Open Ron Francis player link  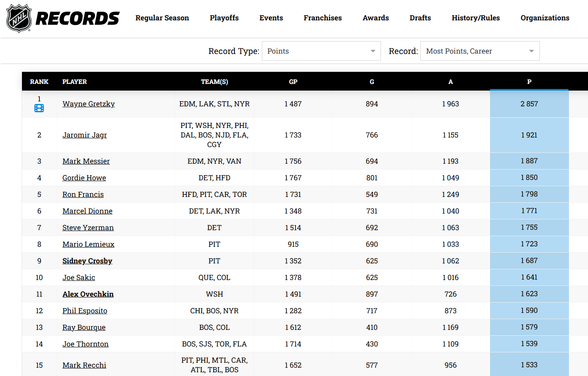83,194
